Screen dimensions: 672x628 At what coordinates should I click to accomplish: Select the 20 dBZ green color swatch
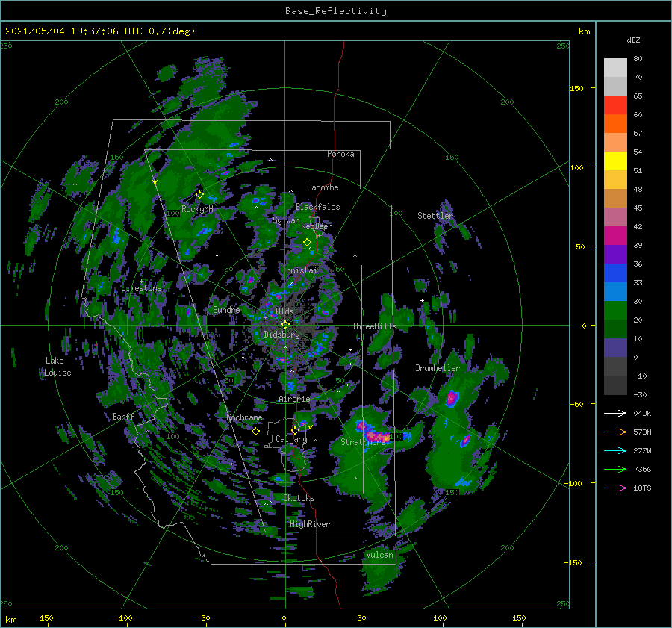tap(615, 310)
